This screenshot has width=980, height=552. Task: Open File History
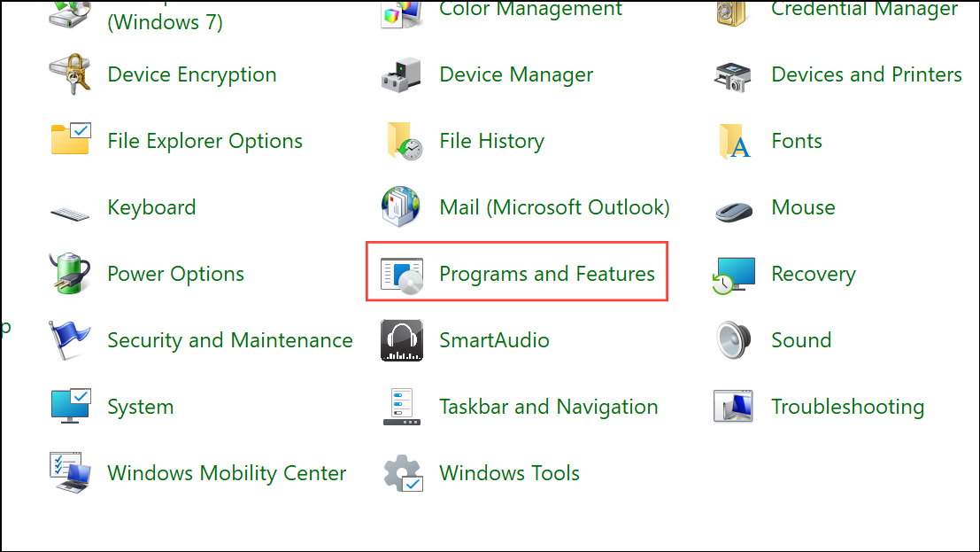point(491,141)
